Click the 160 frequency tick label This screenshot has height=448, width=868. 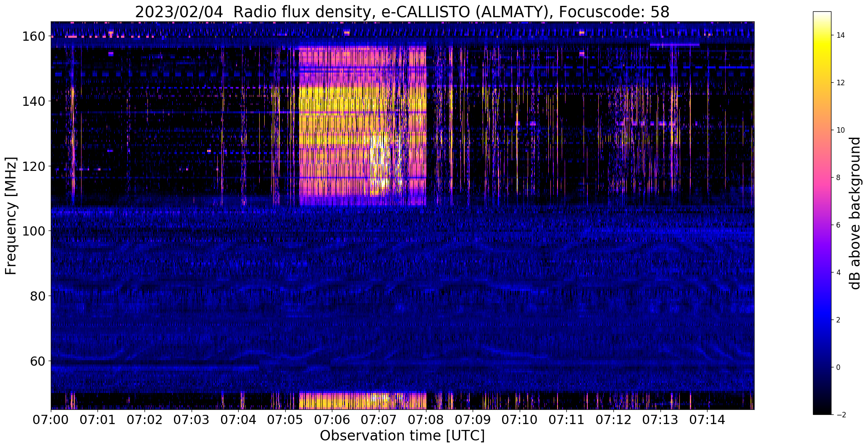coord(34,37)
